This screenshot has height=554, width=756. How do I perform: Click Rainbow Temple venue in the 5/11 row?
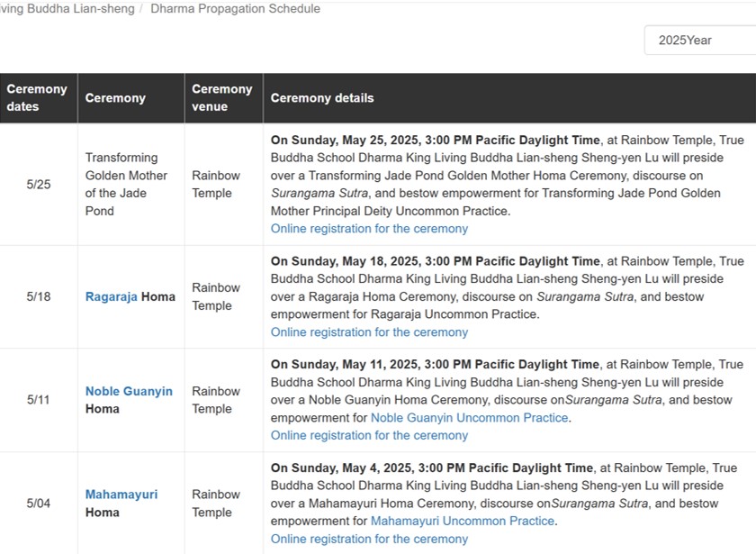216,400
